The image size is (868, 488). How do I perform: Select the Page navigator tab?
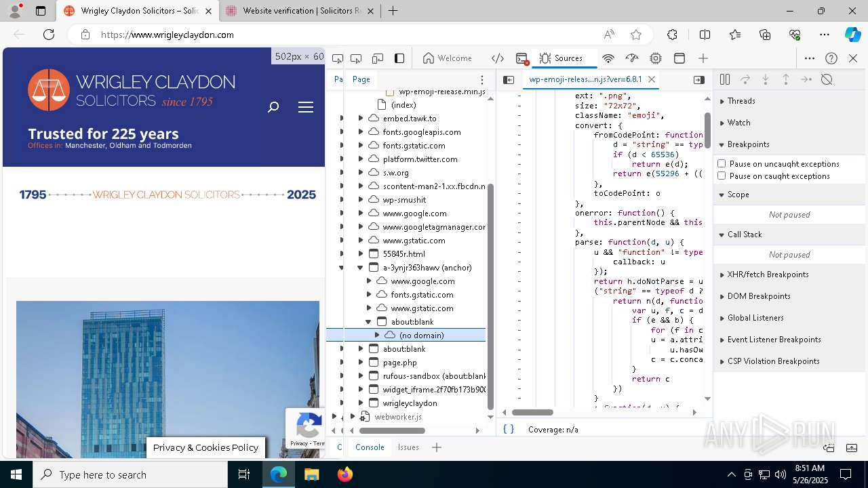tap(361, 79)
